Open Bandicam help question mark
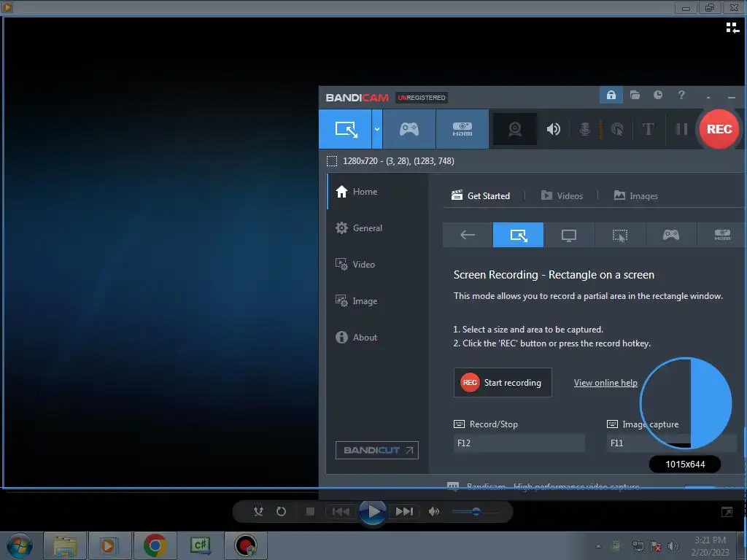747x560 pixels. coord(681,95)
